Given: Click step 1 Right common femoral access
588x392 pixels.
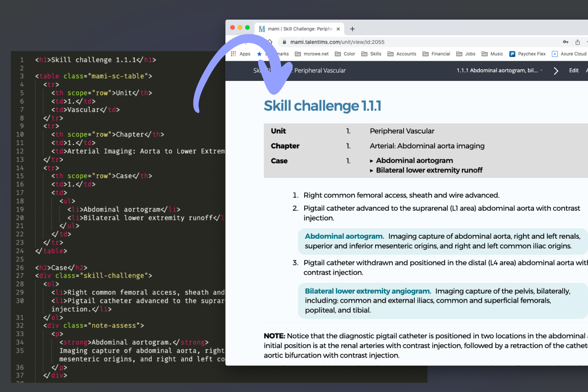Looking at the screenshot, I should pos(401,195).
